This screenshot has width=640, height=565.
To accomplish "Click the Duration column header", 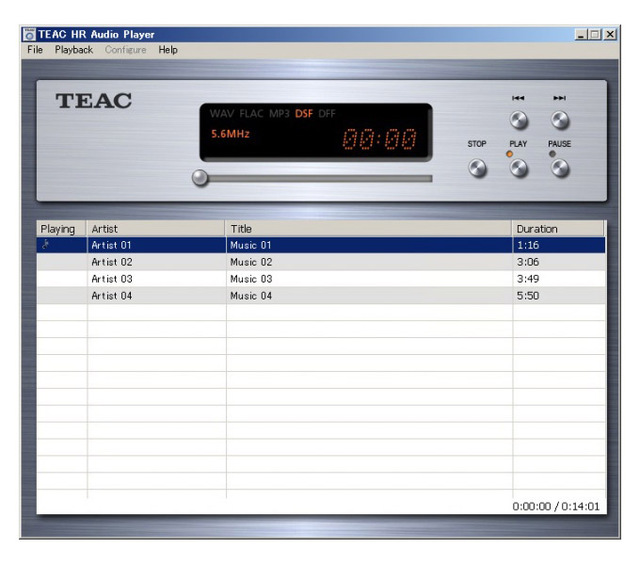I will pos(558,229).
